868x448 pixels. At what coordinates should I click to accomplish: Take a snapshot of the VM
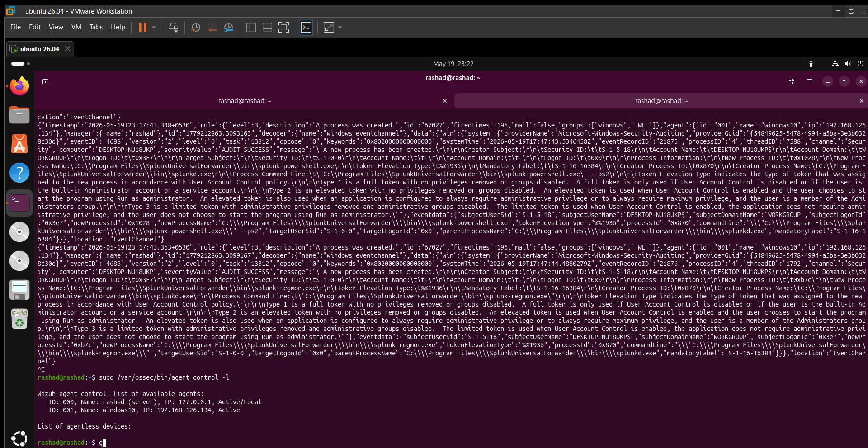[196, 28]
